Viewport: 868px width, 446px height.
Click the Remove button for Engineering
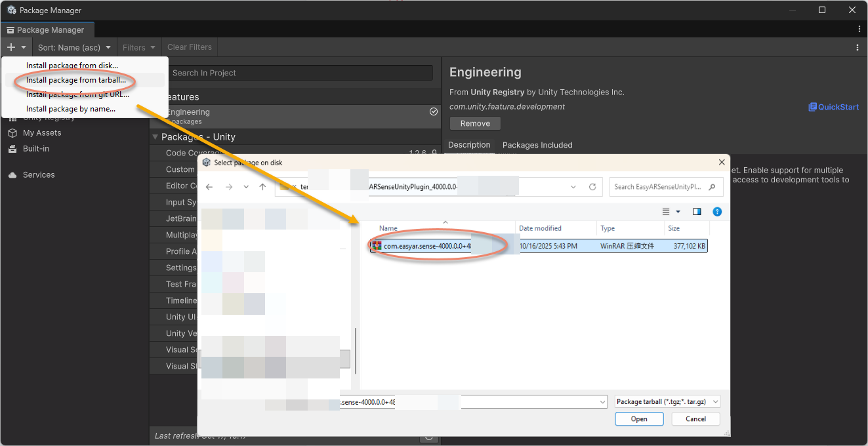point(475,123)
